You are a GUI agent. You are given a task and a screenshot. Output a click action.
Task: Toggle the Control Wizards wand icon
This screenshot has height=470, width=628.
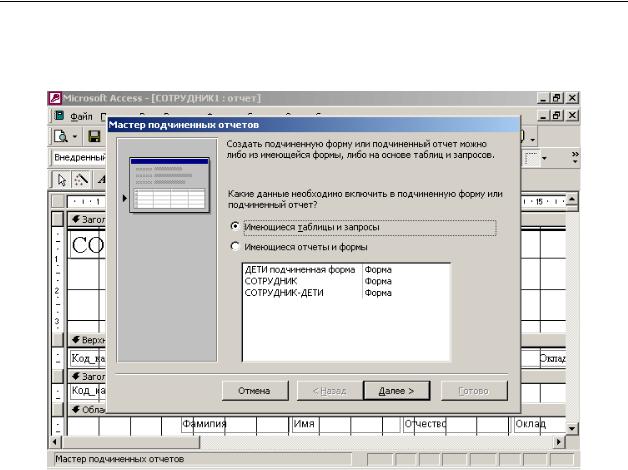coord(81,180)
